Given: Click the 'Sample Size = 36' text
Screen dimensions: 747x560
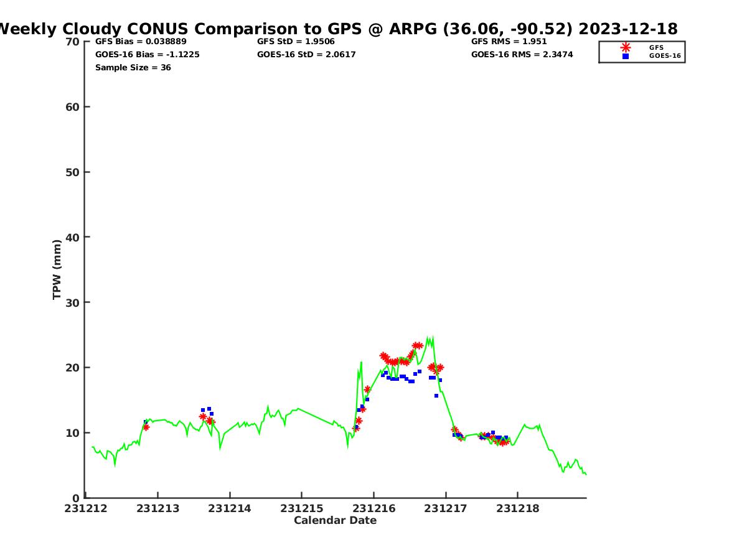Looking at the screenshot, I should (133, 67).
